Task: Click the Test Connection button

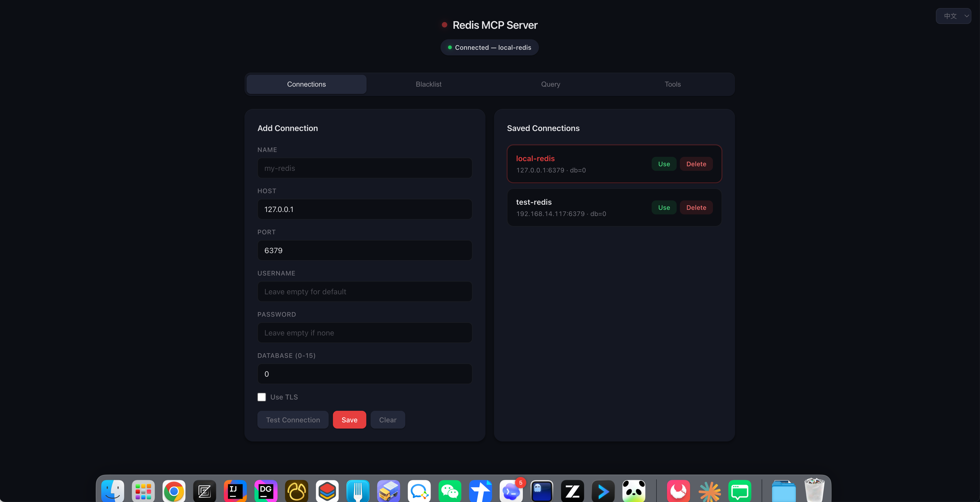Action: (x=293, y=420)
